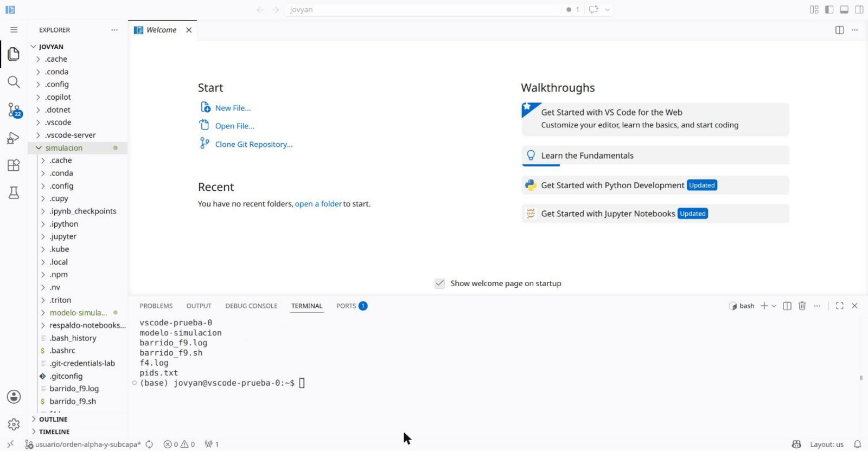
Task: Expand the .vscode-server folder
Action: [x=78, y=135]
